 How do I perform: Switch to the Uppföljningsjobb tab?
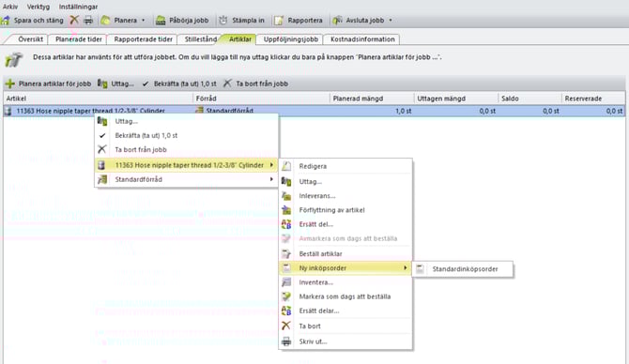click(x=291, y=38)
